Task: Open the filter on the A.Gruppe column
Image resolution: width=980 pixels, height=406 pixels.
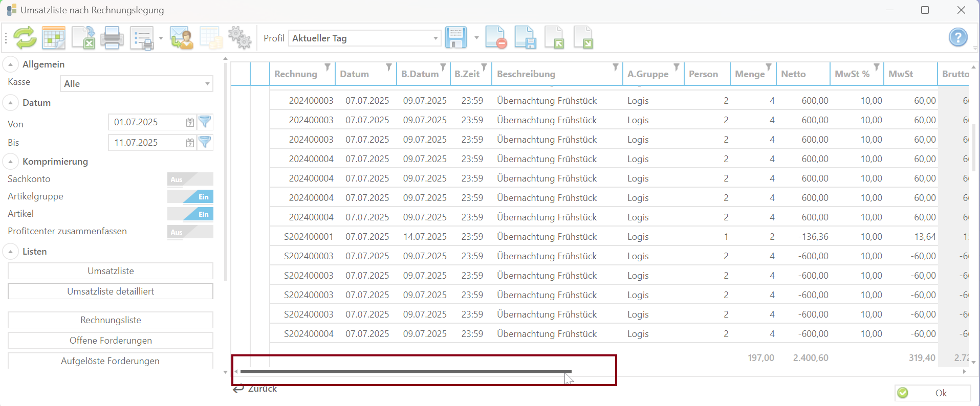Action: click(677, 67)
